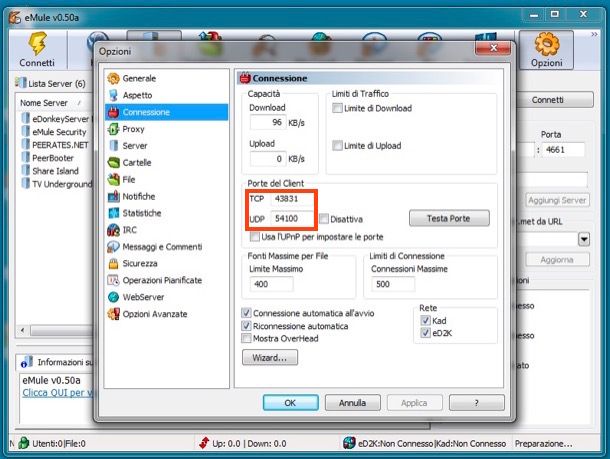Click the Limite Massimo sources field
Viewport: 610px width, 459px height.
pos(272,284)
